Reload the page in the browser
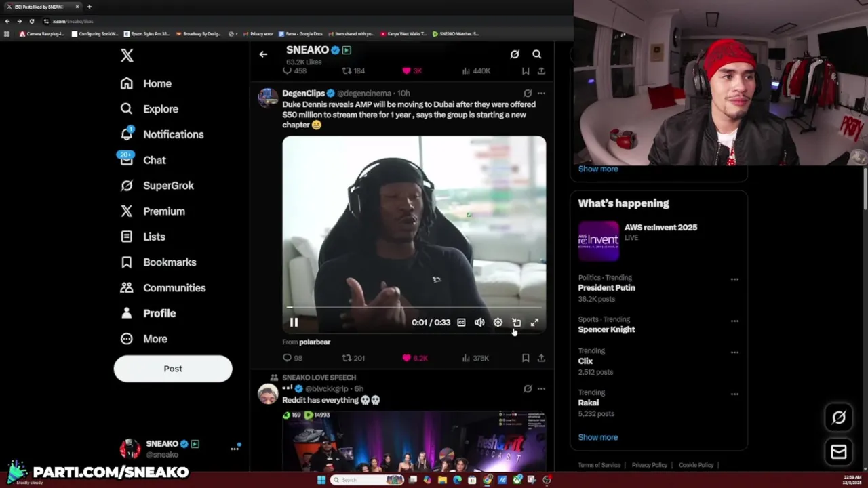 tap(31, 21)
